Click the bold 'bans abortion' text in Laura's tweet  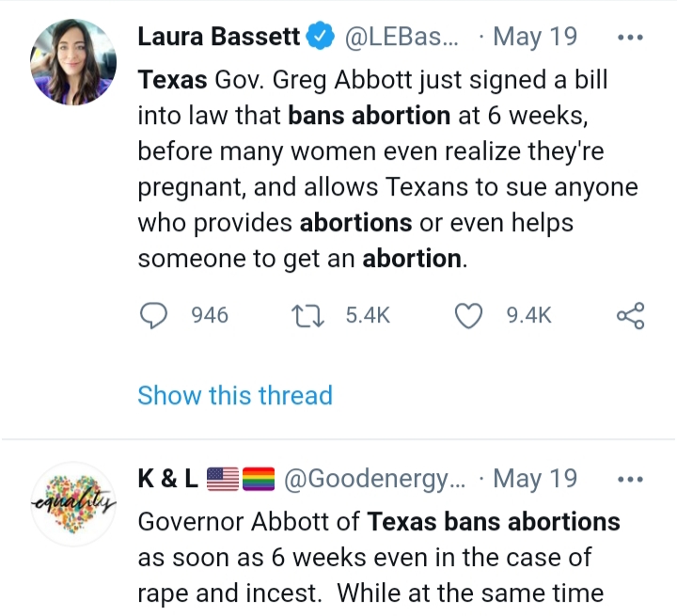click(370, 116)
